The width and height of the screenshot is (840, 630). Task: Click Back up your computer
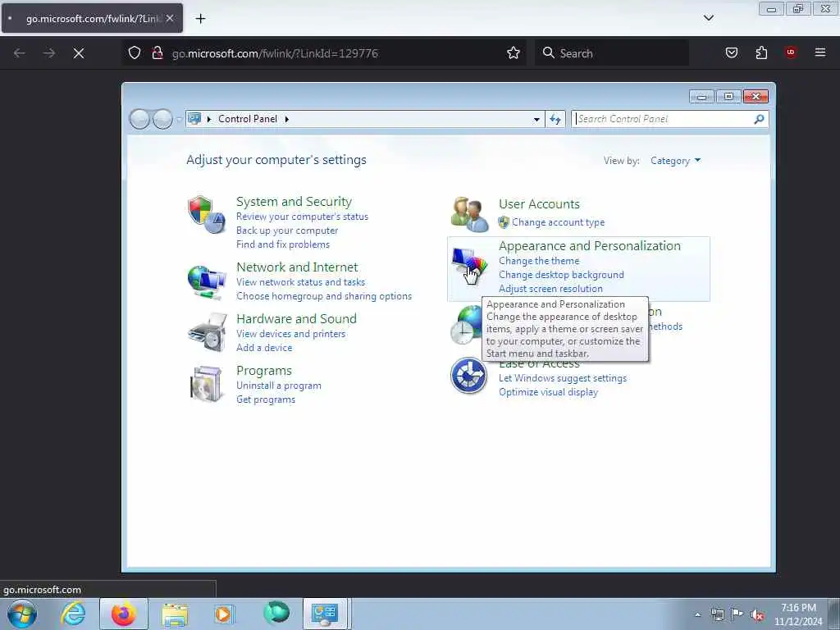click(x=287, y=231)
